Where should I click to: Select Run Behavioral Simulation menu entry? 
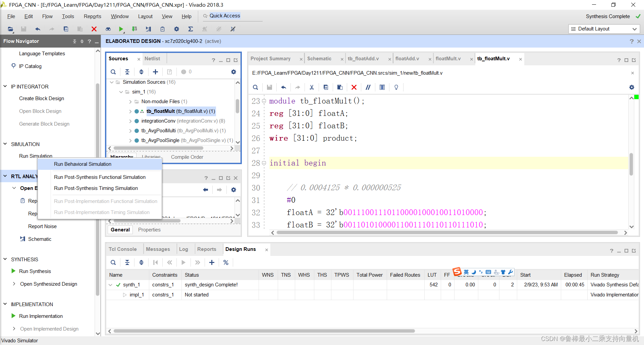pyautogui.click(x=100, y=164)
